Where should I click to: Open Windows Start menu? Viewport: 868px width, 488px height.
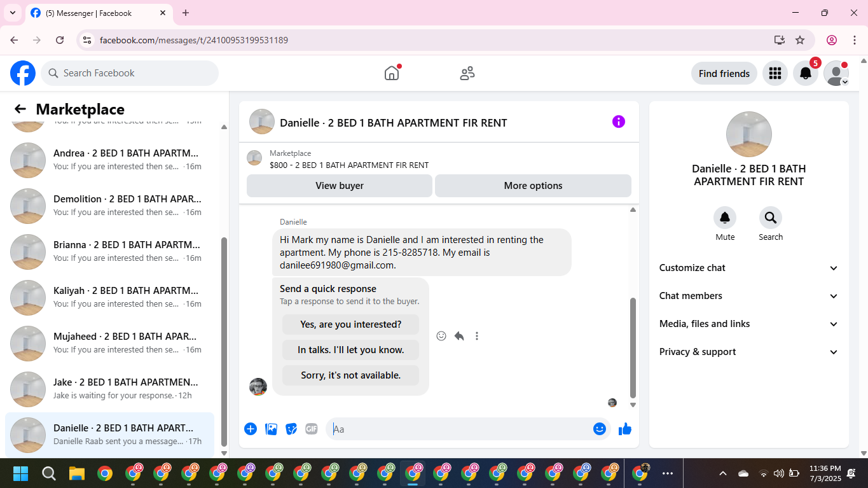tap(21, 473)
